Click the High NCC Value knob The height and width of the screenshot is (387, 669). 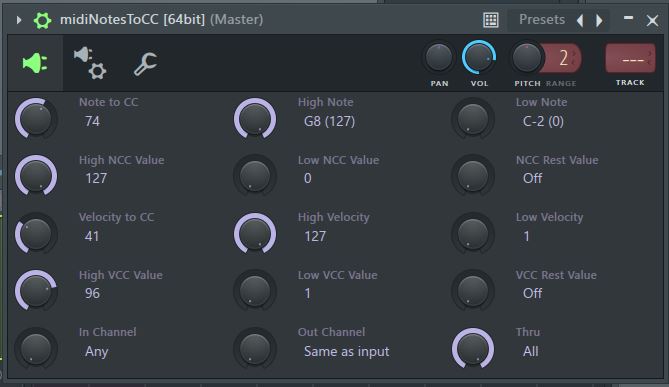click(x=36, y=175)
